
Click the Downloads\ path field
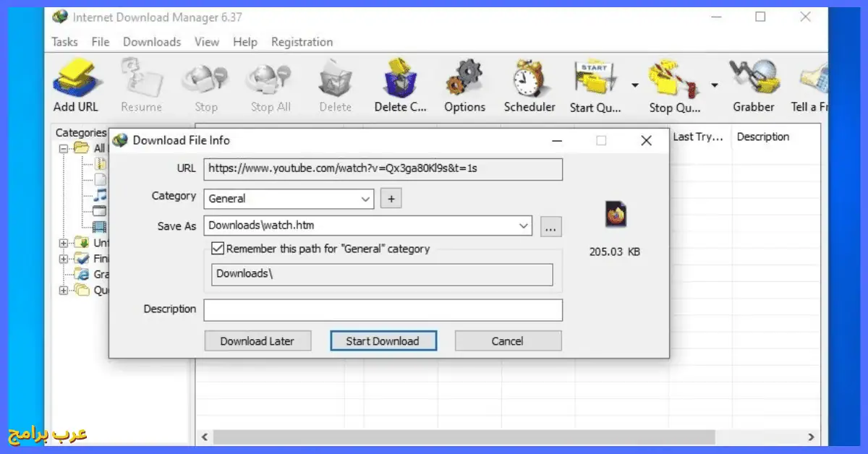pos(382,274)
